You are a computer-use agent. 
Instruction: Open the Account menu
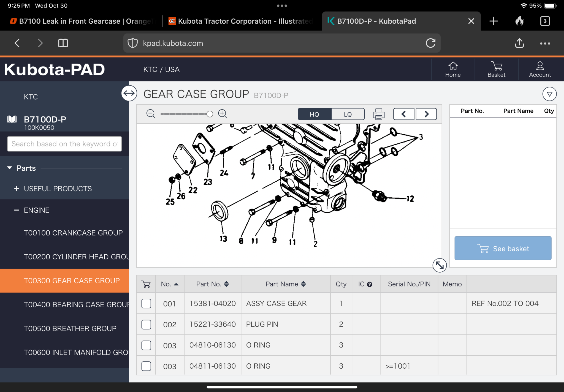(x=540, y=69)
